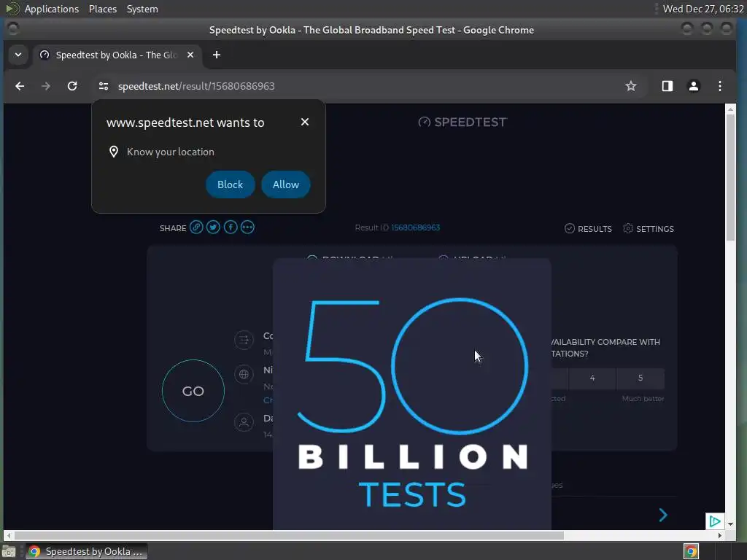The image size is (747, 560).
Task: Allow location access for speedtest.net
Action: click(286, 184)
